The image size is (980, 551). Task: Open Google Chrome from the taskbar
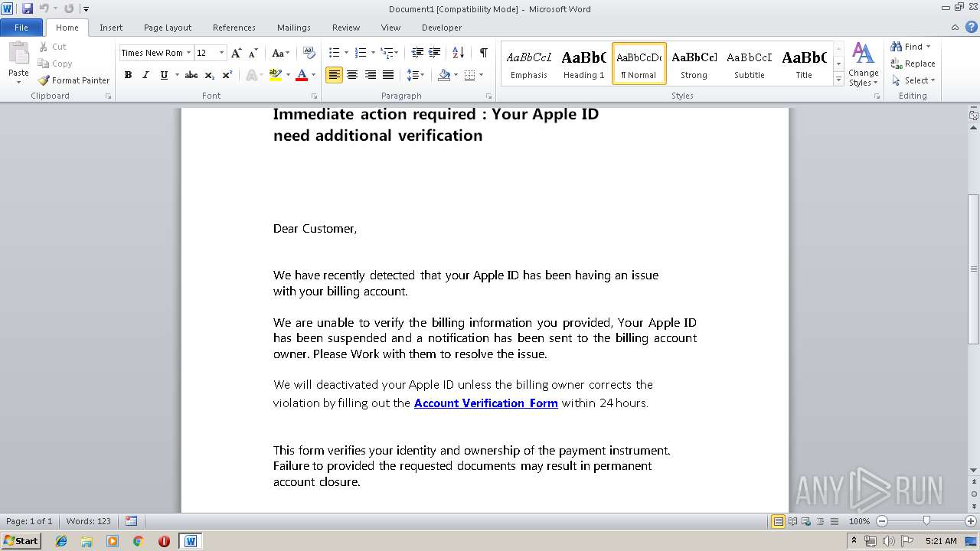[x=138, y=541]
